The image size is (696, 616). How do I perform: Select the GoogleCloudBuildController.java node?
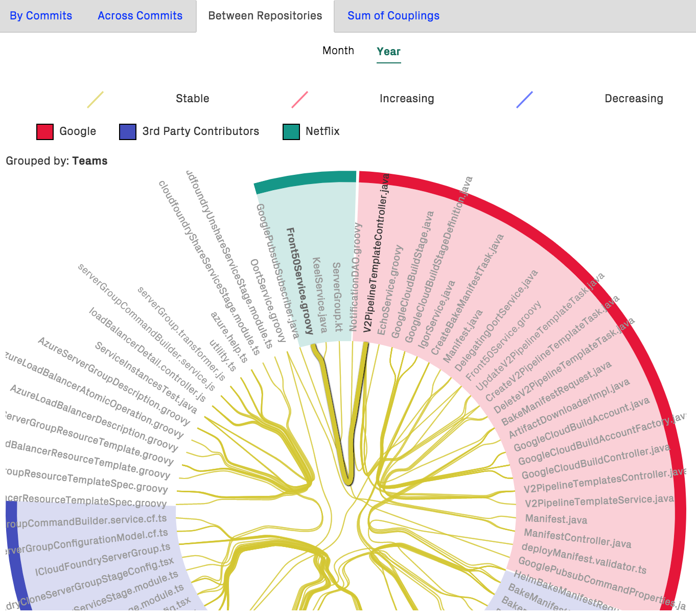596,462
